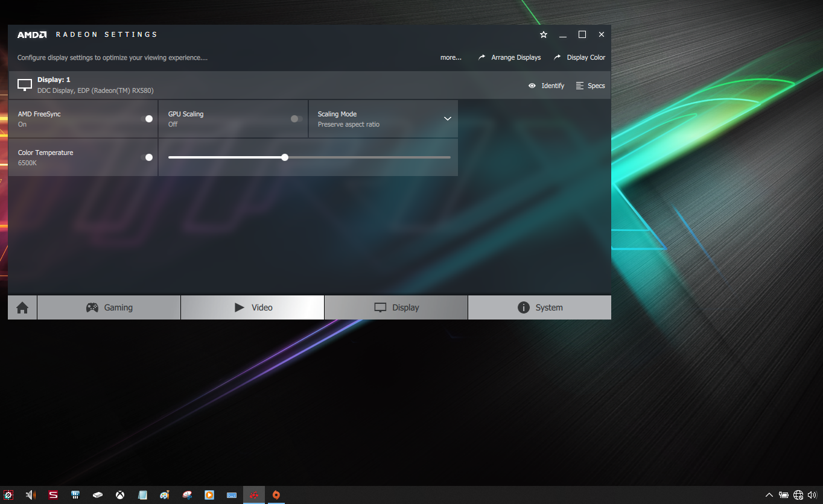Viewport: 823px width, 504px height.
Task: Open Paint from the taskbar
Action: (165, 495)
